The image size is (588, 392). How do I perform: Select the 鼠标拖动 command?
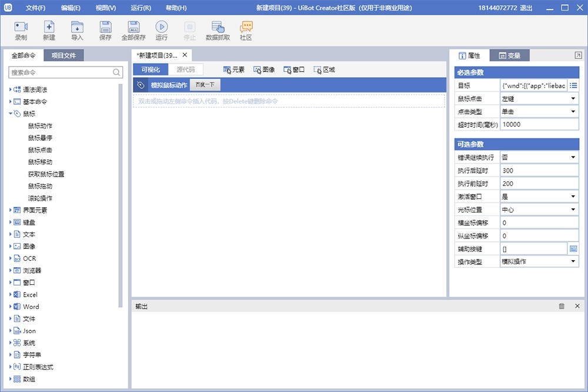point(40,186)
